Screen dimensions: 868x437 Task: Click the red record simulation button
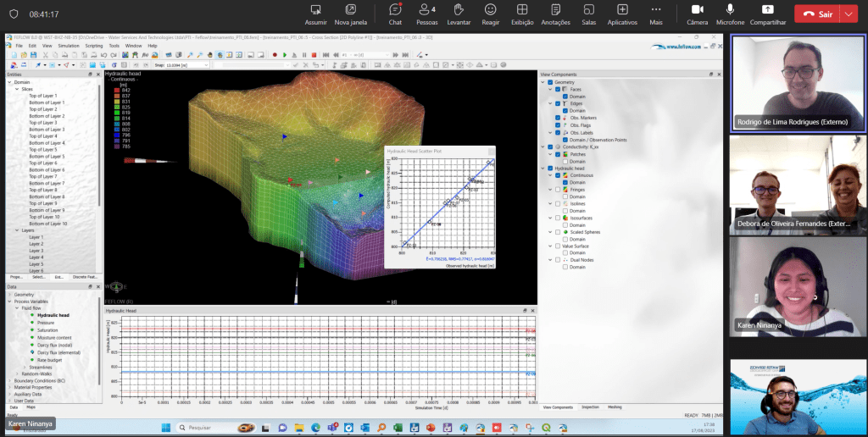[x=274, y=55]
